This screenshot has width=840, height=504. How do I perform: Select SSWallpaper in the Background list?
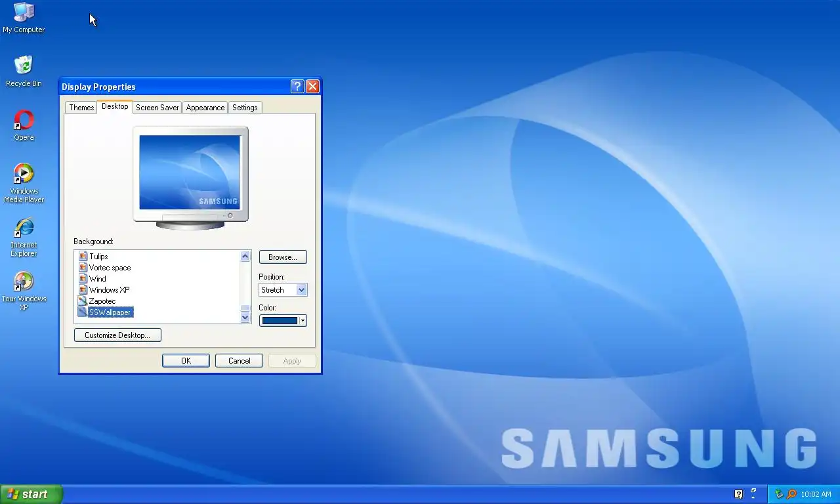110,312
